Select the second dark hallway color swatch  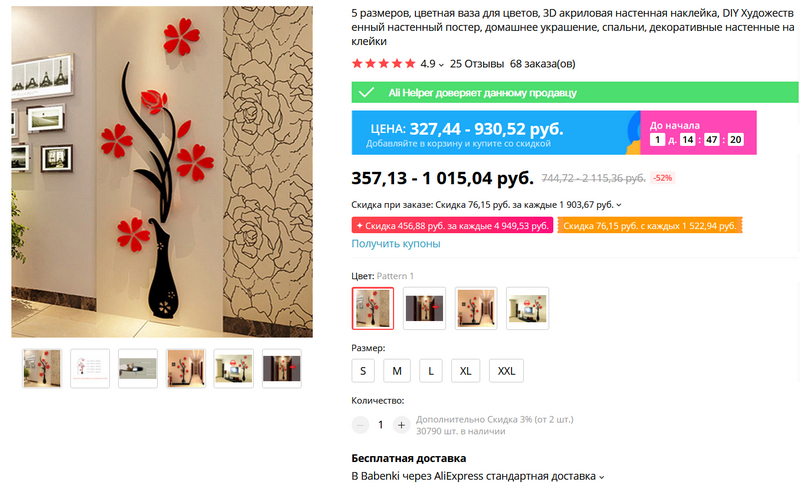coord(424,308)
